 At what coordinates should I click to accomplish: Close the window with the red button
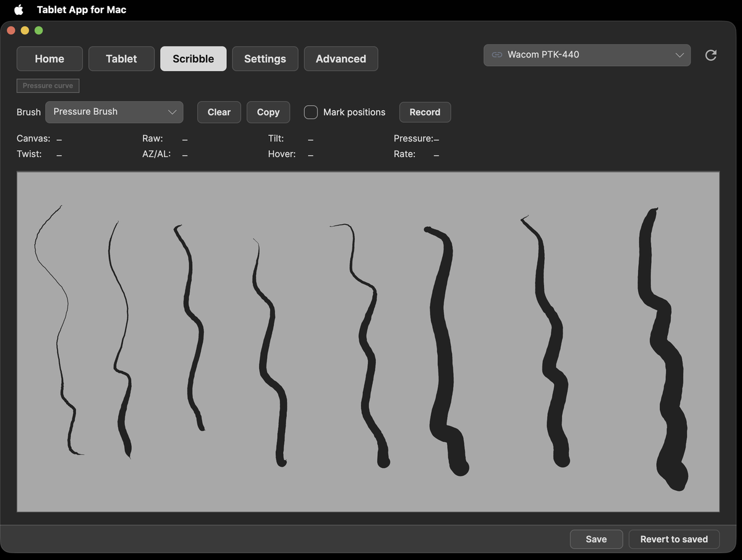pos(11,30)
